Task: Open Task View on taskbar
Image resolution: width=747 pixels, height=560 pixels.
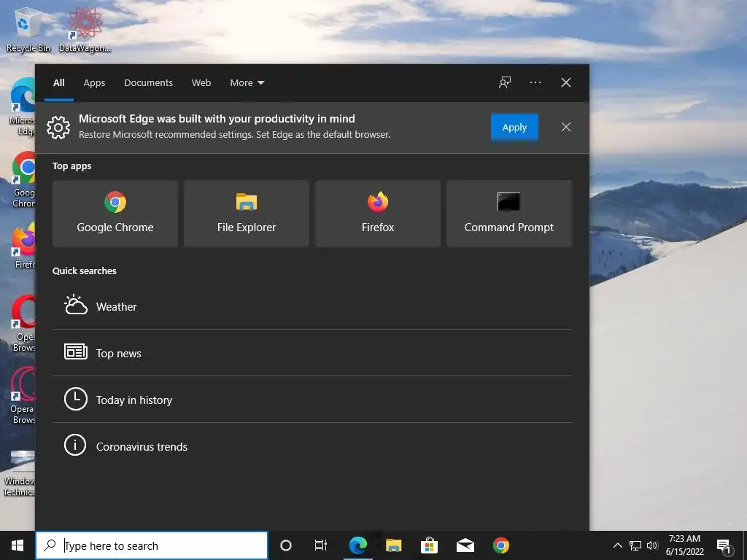Action: 321,545
